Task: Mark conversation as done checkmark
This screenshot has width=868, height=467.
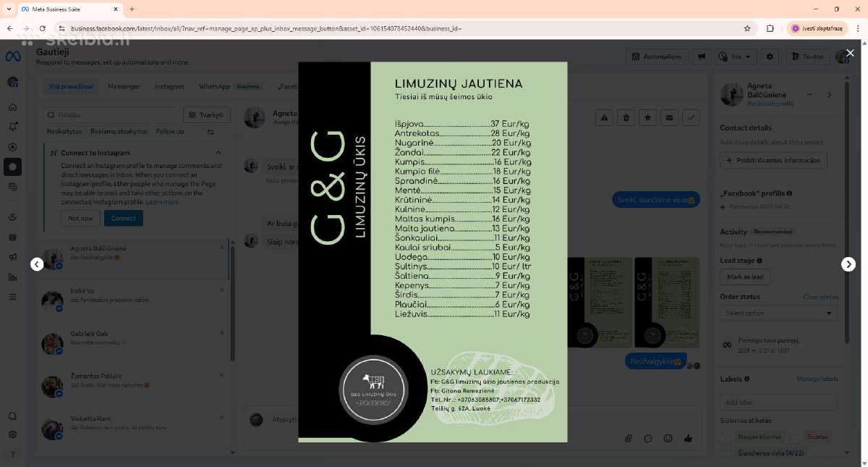Action: click(691, 117)
